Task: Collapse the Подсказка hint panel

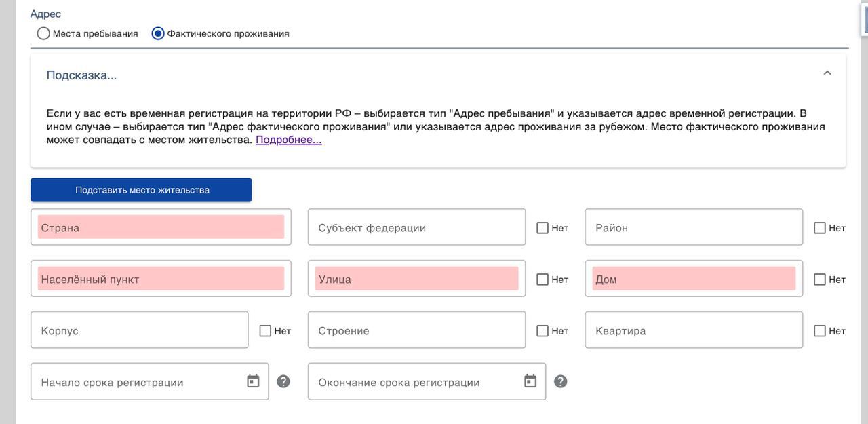Action: coord(827,73)
